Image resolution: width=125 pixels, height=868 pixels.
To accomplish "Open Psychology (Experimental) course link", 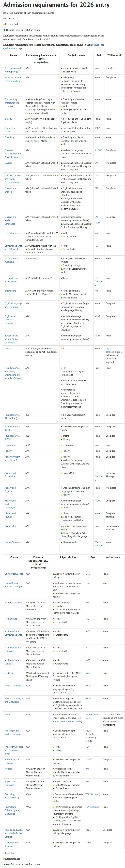I will tap(12, 796).
